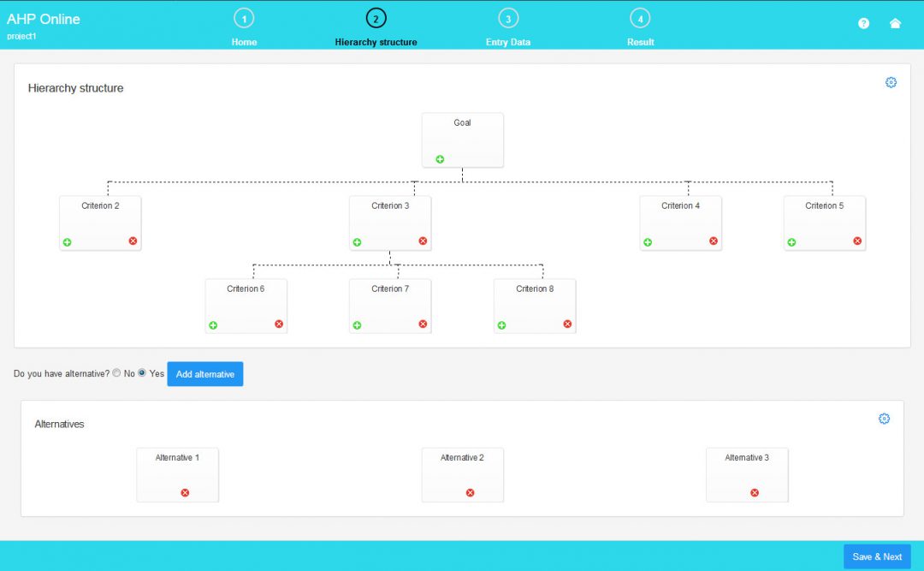The width and height of the screenshot is (924, 571).
Task: Navigate to the Home step
Action: point(244,26)
